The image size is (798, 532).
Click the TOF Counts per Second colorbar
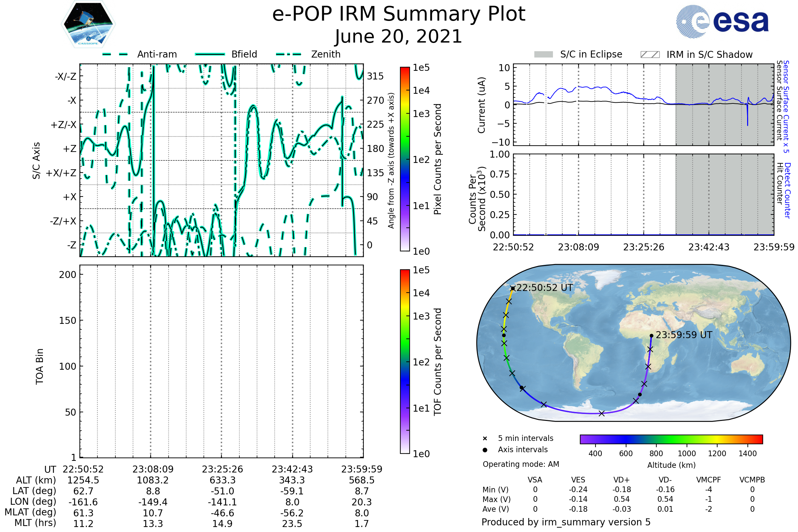click(x=405, y=361)
